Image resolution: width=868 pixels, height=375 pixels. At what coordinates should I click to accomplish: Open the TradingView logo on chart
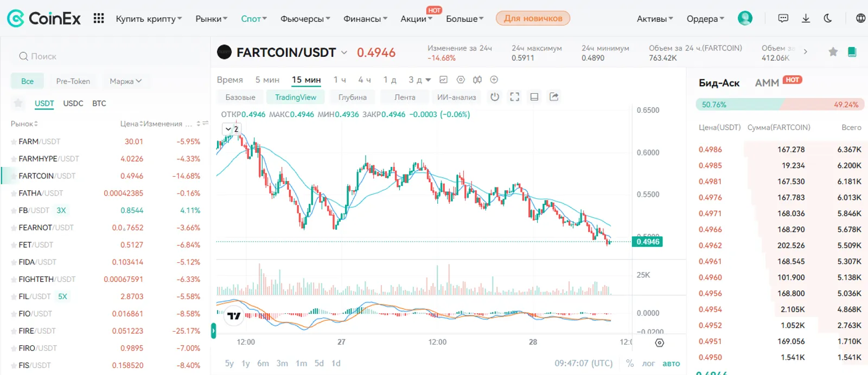pyautogui.click(x=234, y=315)
